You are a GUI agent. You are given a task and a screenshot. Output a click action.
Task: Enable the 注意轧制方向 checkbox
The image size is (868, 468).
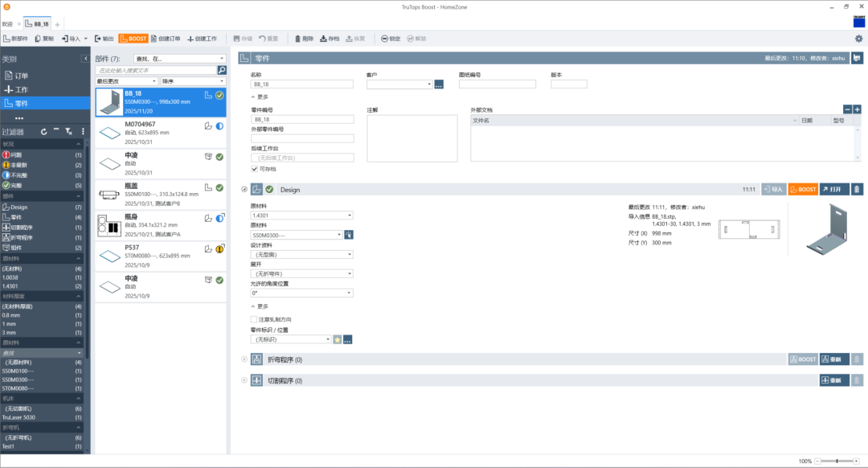coord(255,319)
